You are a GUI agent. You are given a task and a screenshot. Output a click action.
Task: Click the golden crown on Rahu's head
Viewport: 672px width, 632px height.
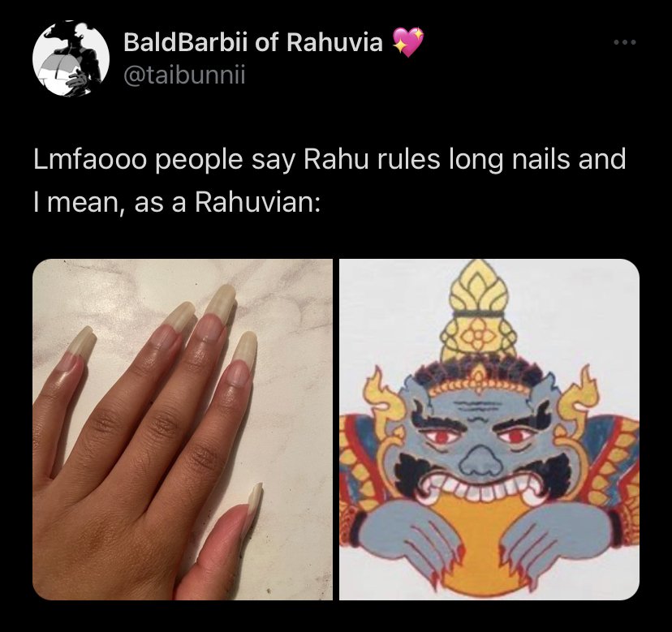479,312
